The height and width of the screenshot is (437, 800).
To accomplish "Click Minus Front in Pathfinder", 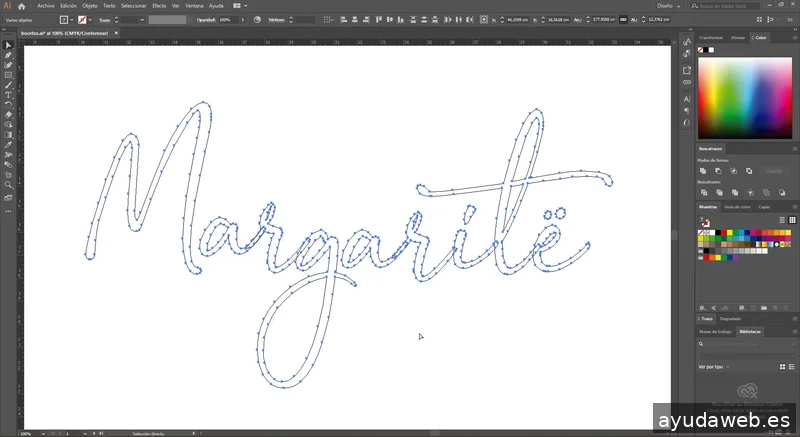I will 718,171.
